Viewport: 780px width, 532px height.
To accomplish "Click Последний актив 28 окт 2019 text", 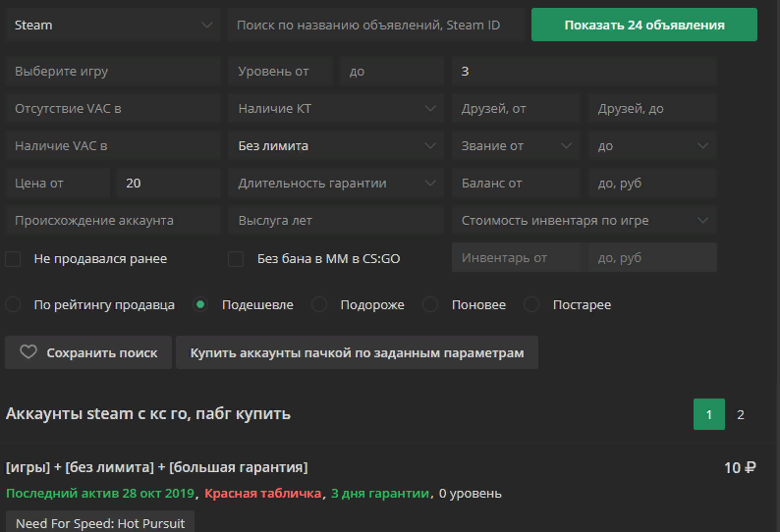I will coord(100,493).
